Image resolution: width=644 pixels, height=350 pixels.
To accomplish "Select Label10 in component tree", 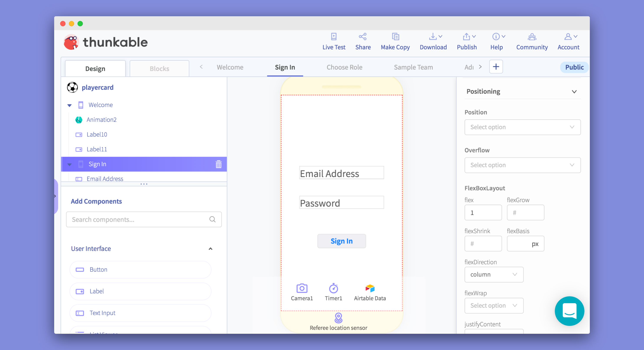I will pyautogui.click(x=97, y=134).
